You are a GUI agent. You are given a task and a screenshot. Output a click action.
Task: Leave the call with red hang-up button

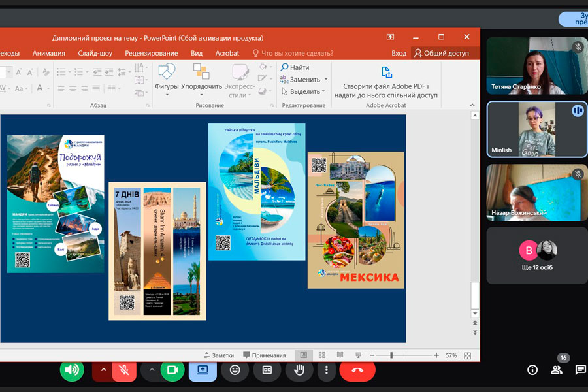(x=357, y=370)
